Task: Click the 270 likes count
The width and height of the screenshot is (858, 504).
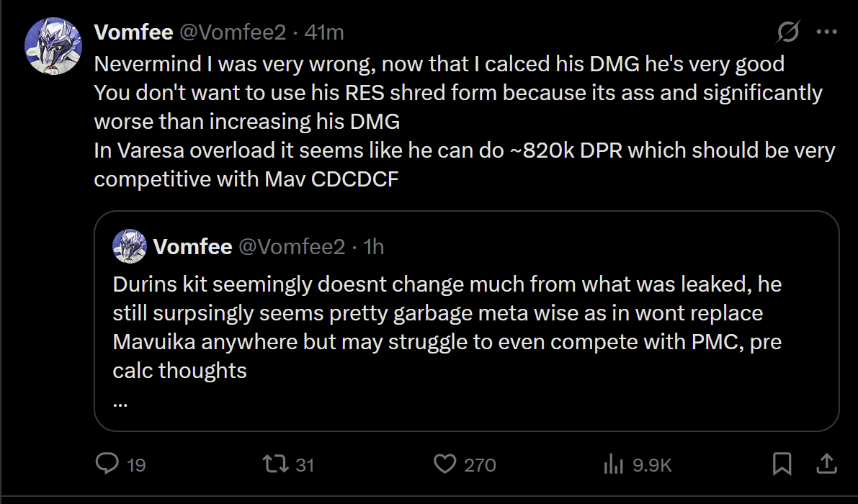Action: point(480,465)
